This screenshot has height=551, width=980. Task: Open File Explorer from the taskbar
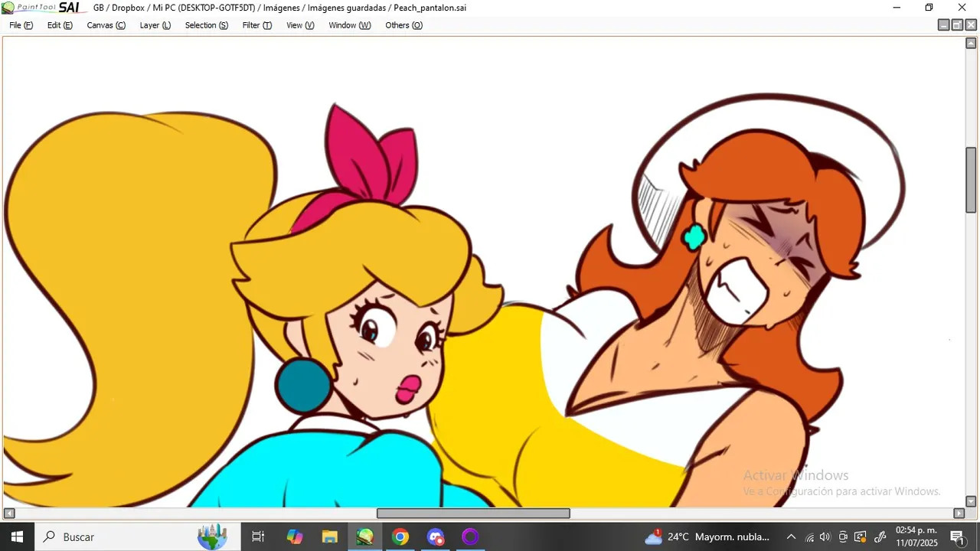[330, 536]
